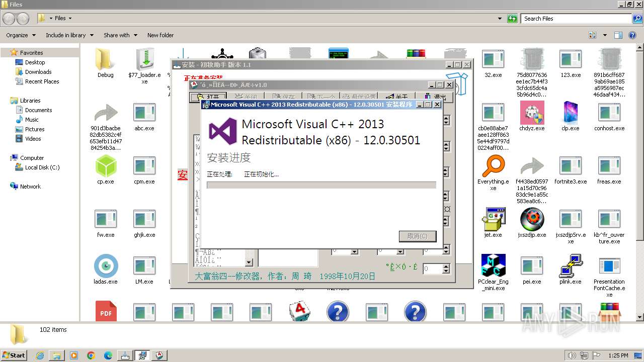This screenshot has width=644, height=362.
Task: Select the cpm.exe file
Action: 144,169
